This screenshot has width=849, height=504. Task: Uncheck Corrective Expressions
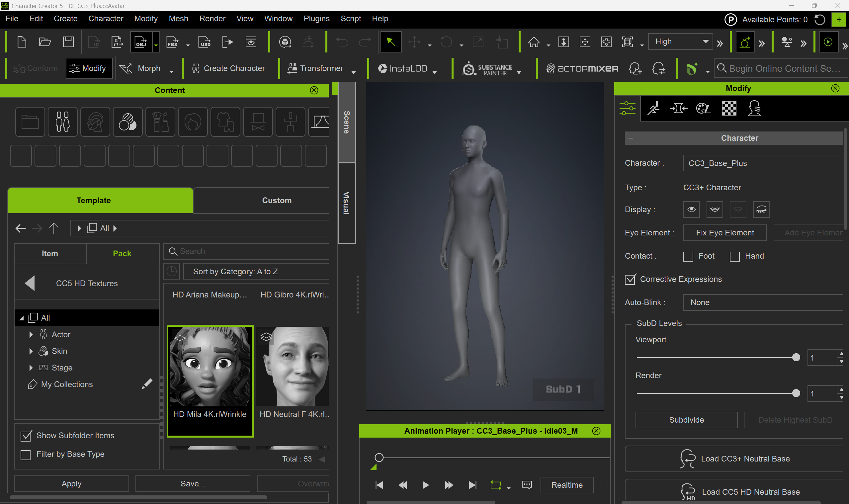point(630,280)
